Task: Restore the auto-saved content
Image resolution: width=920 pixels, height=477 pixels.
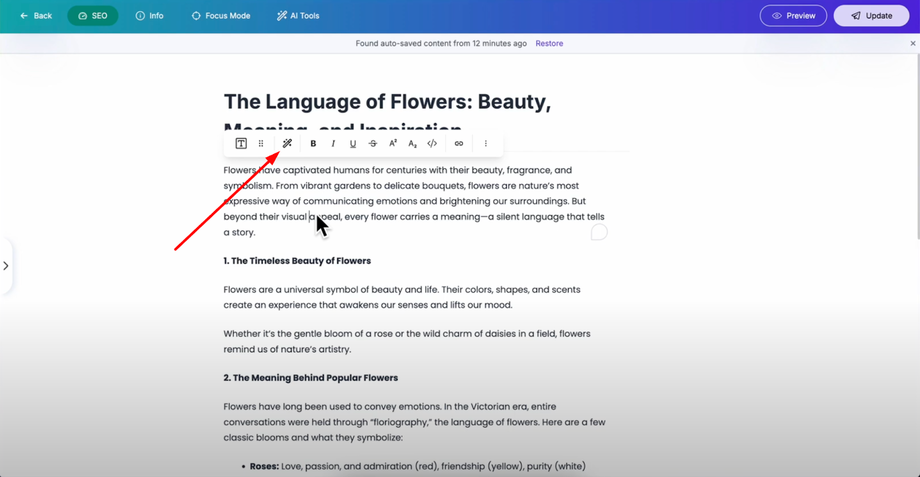Action: click(549, 43)
